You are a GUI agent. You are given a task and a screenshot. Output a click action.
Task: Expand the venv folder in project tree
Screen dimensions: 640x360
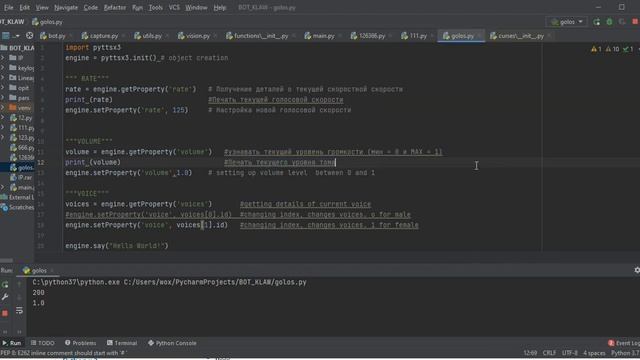coord(3,108)
